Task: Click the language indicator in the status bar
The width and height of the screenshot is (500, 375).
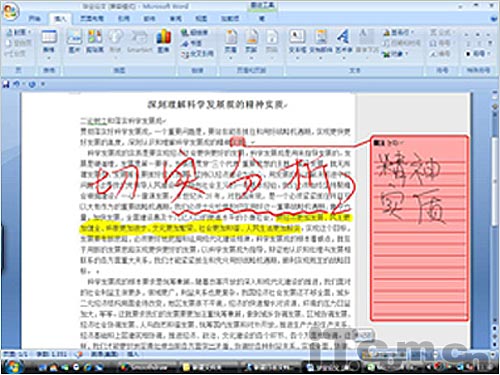Action: click(104, 354)
